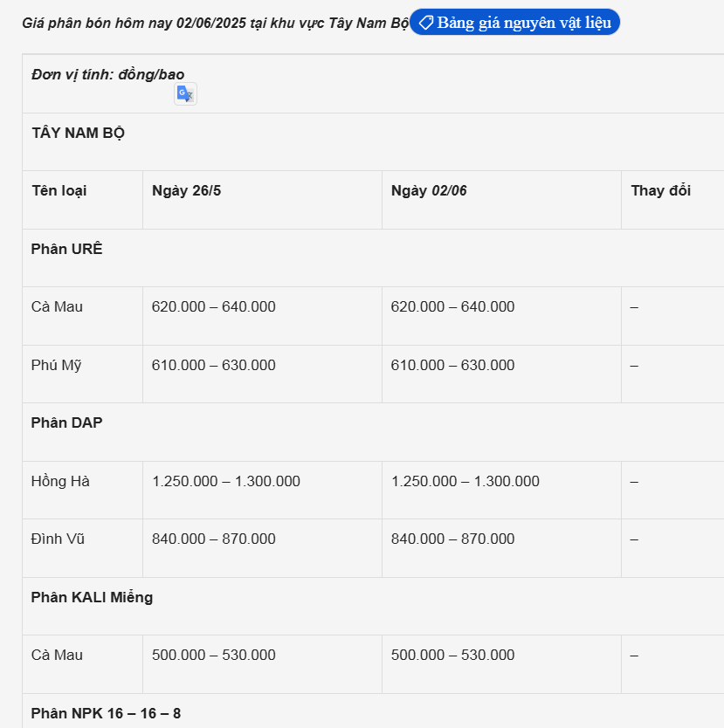This screenshot has height=728, width=724.
Task: Click the Ngày 02/06 column header
Action: (429, 190)
